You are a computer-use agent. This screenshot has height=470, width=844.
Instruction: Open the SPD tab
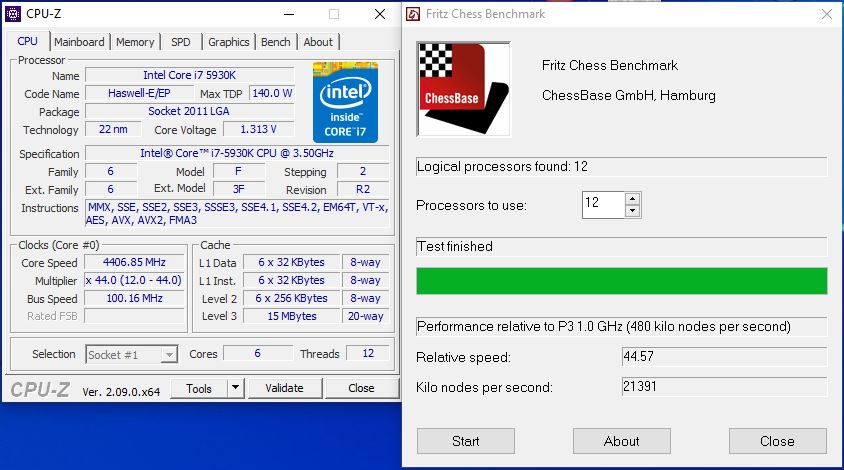tap(181, 42)
